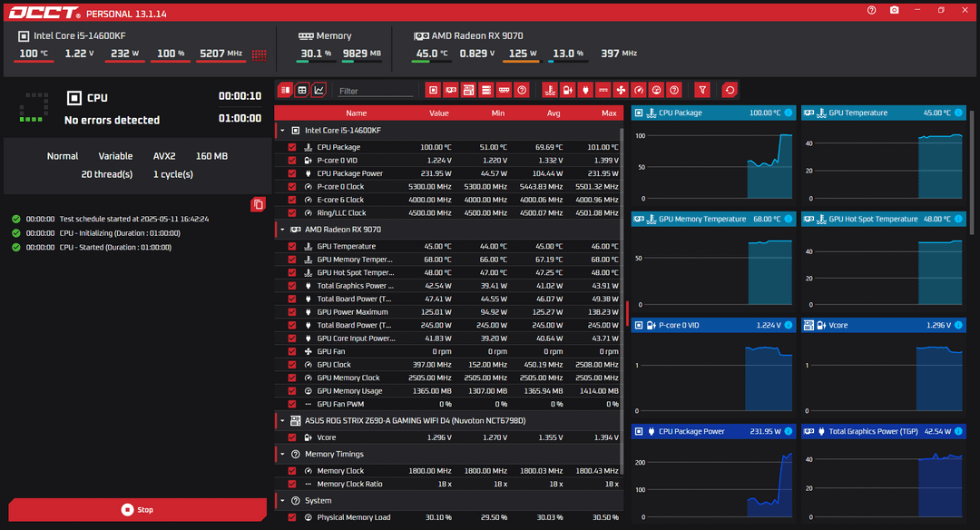Click the CPU Package Power row
The width and height of the screenshot is (980, 530).
448,173
